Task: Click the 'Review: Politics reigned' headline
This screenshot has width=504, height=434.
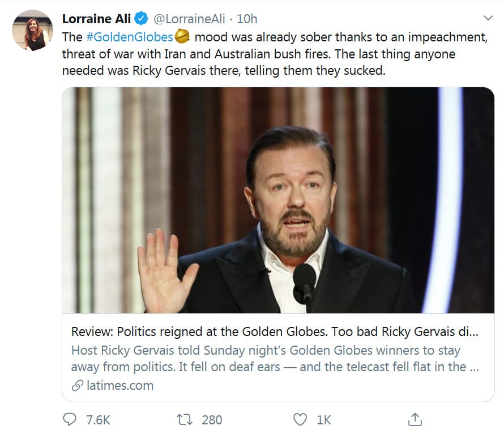Action: (275, 331)
